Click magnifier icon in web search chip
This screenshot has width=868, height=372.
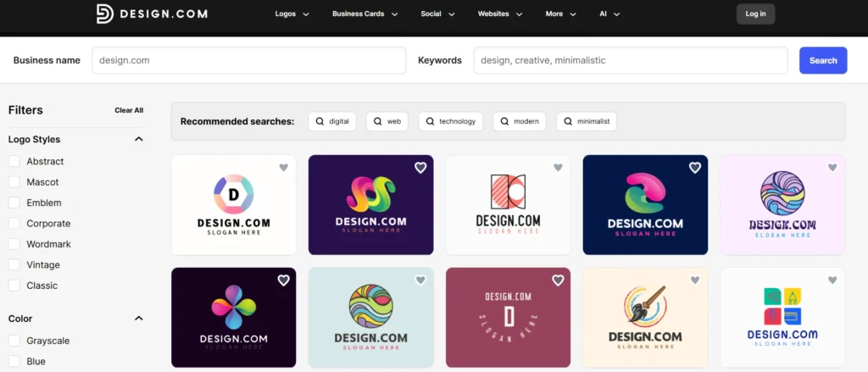tap(377, 121)
